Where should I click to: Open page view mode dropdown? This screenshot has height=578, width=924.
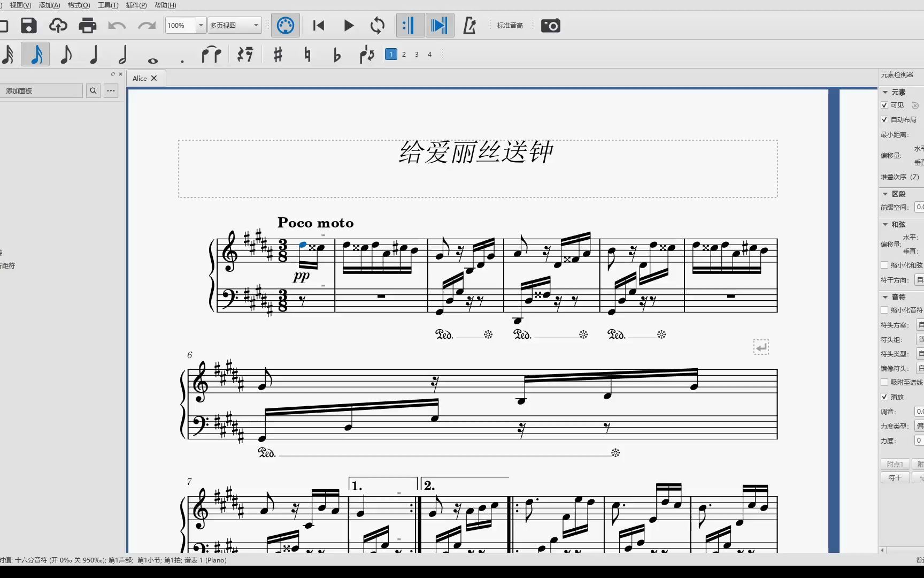point(234,25)
